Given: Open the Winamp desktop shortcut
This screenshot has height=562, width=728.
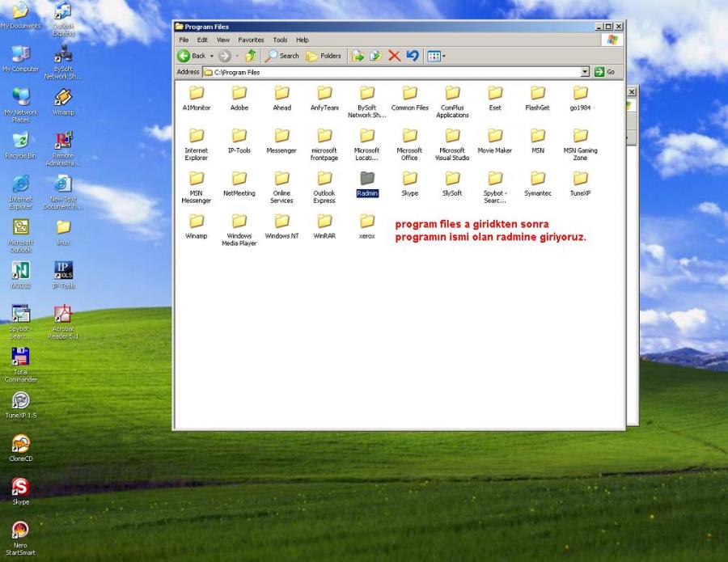Looking at the screenshot, I should click(63, 102).
